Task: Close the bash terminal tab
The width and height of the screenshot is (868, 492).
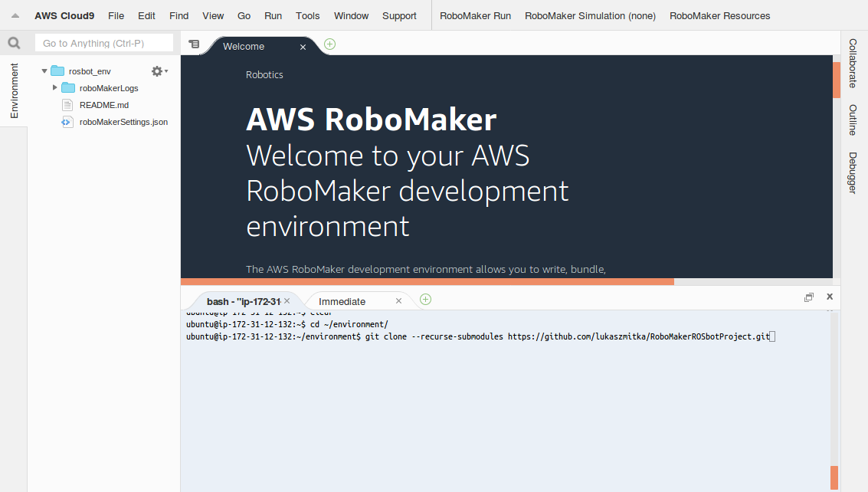Action: 287,301
